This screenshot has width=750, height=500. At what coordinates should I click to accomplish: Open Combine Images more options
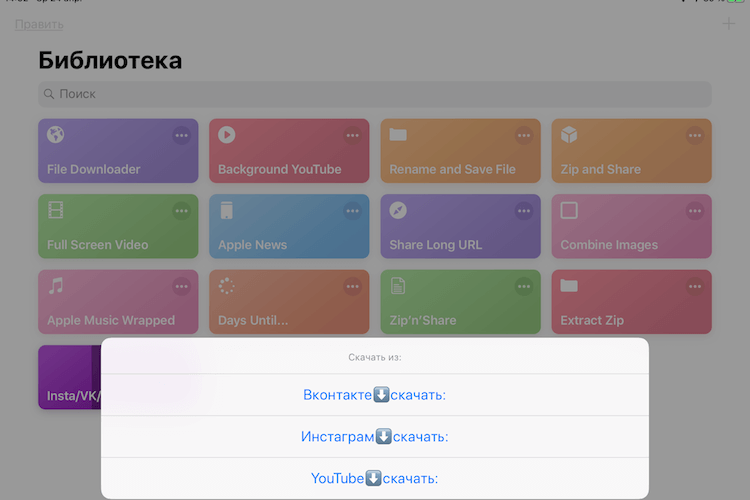click(695, 211)
